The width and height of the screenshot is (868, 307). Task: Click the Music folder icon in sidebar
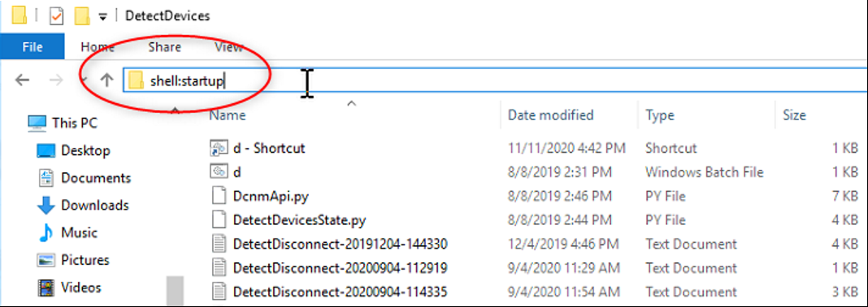pyautogui.click(x=46, y=233)
